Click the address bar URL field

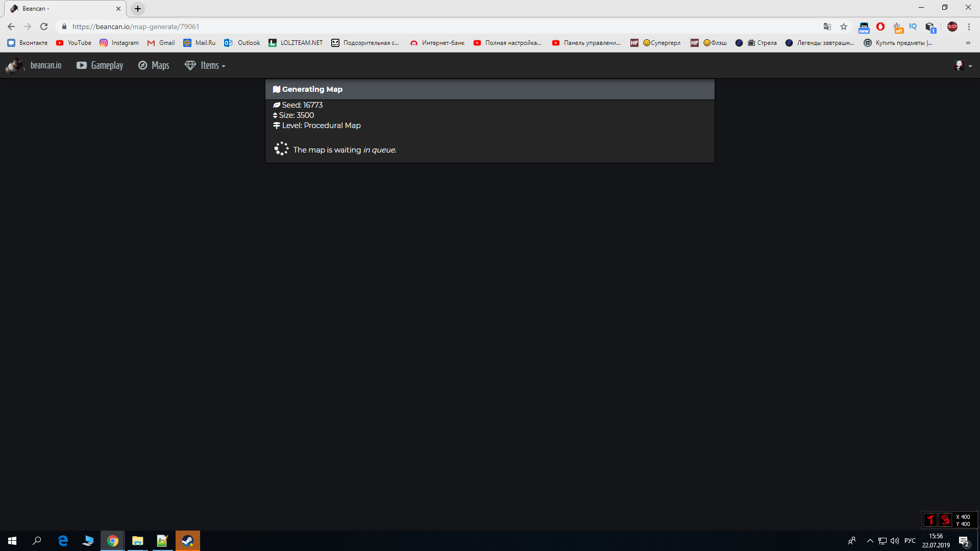(357, 27)
